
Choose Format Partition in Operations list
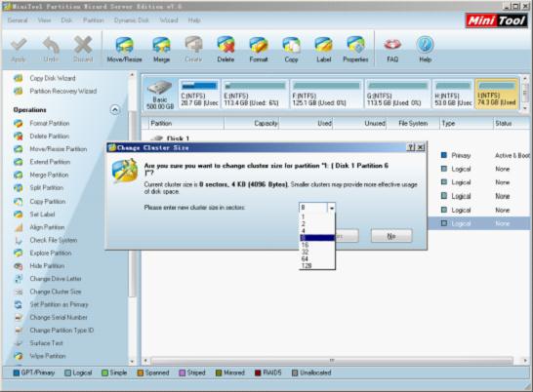50,123
